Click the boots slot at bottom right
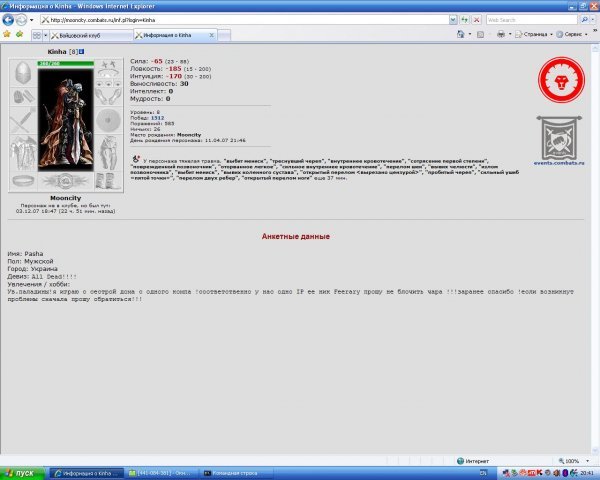Screen dimensions: 600x480 [109, 181]
